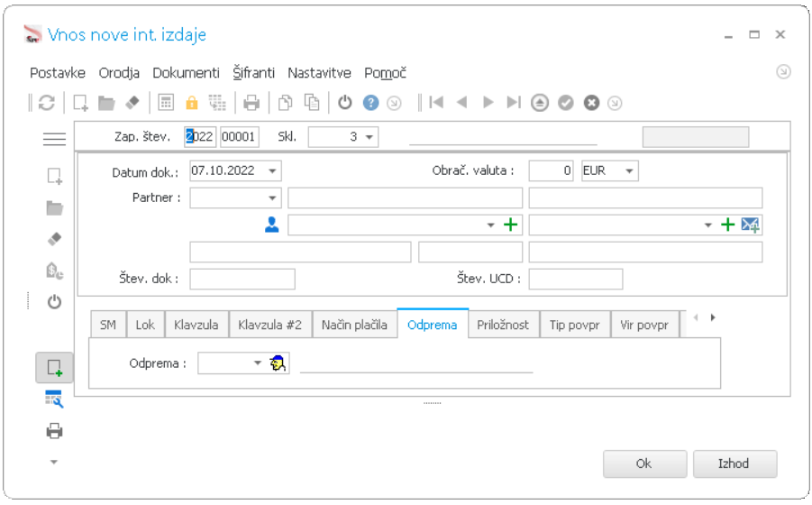Image resolution: width=812 pixels, height=505 pixels.
Task: Click the eraser icon in the top toolbar
Action: click(x=132, y=103)
